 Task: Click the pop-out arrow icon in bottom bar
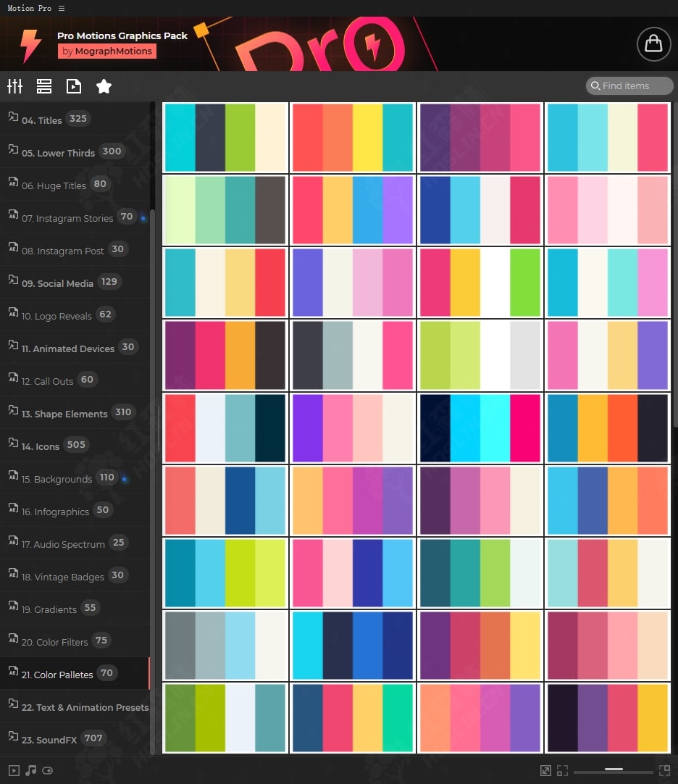[545, 770]
